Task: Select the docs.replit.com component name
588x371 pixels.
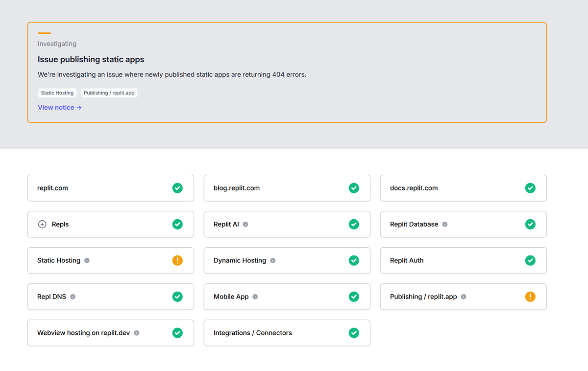Action: point(414,188)
